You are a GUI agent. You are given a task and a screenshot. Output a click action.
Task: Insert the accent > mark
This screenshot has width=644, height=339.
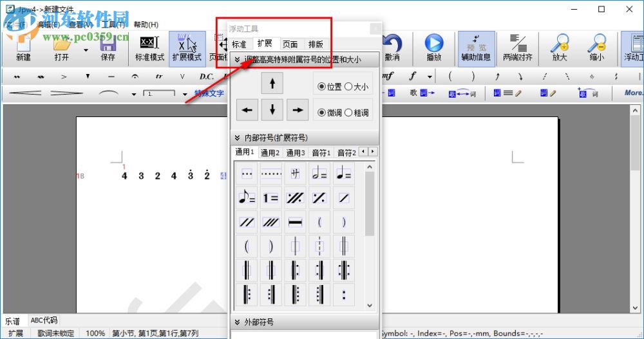click(x=64, y=77)
